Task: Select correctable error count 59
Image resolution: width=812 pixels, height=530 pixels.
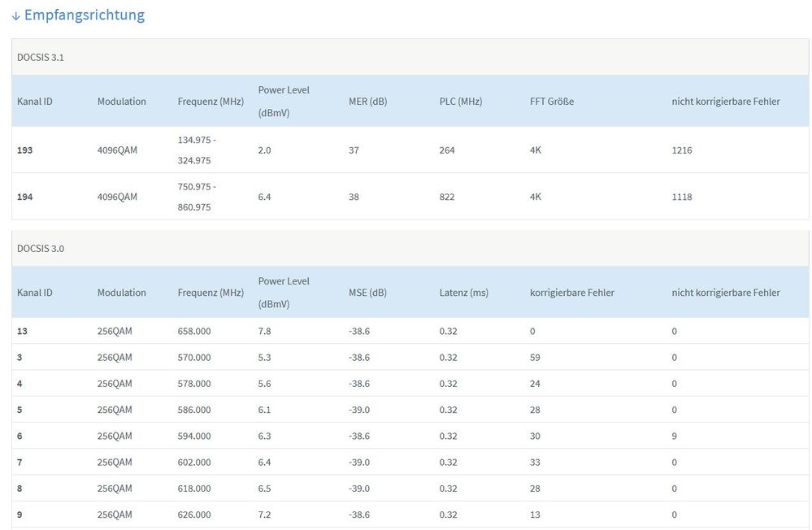Action: click(535, 358)
